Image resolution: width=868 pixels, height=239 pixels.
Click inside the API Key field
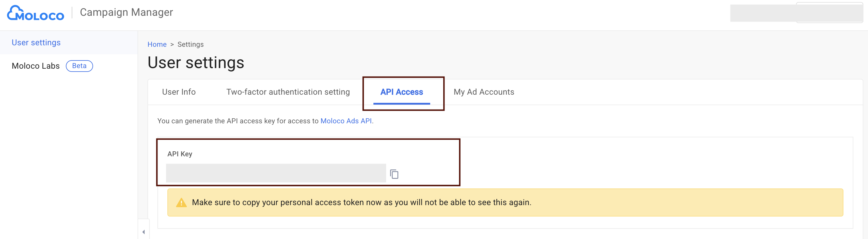276,173
